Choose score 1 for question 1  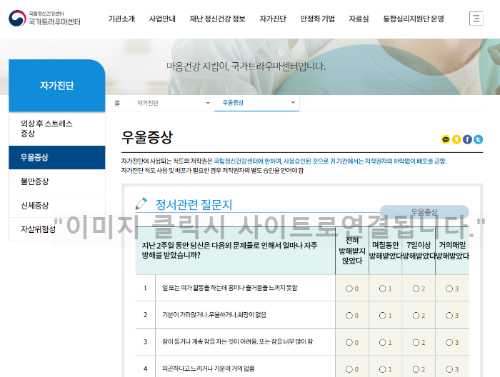(382, 289)
